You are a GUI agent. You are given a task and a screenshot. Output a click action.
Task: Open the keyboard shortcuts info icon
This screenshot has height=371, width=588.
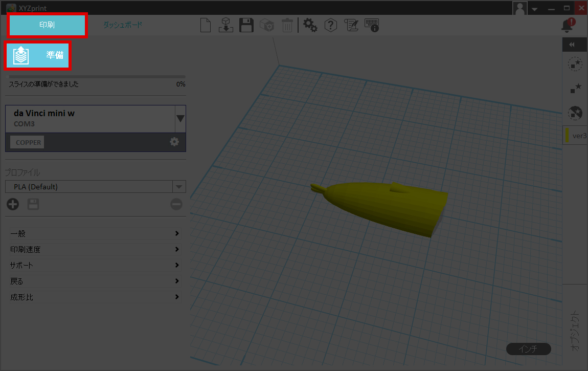click(372, 25)
